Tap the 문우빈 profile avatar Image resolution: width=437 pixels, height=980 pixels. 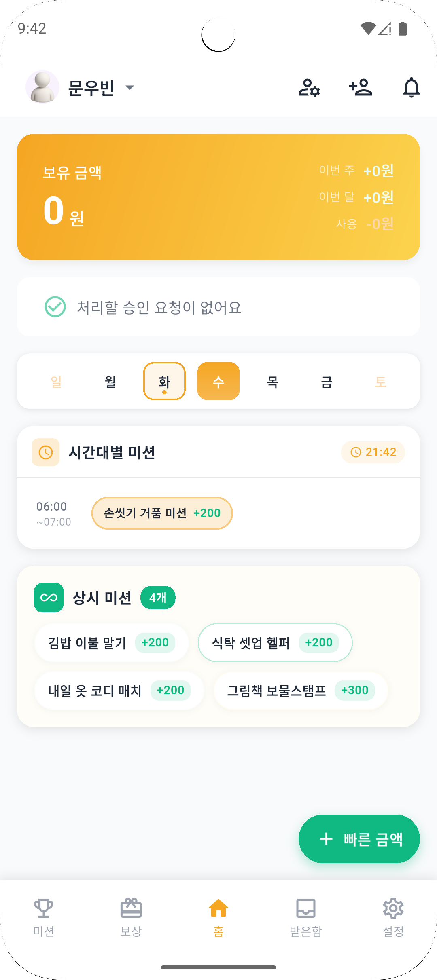point(42,87)
